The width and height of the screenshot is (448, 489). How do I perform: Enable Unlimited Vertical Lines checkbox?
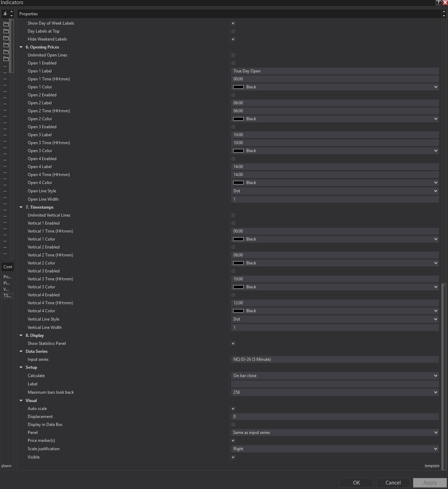[x=233, y=215]
